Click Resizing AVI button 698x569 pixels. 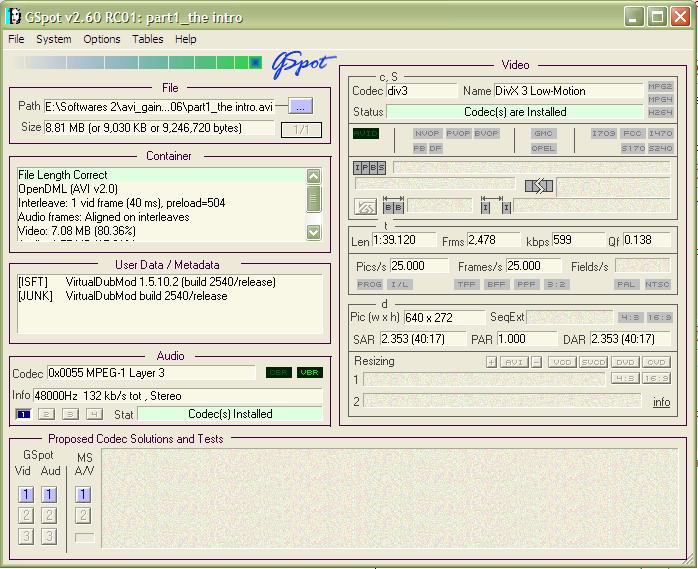(x=515, y=362)
